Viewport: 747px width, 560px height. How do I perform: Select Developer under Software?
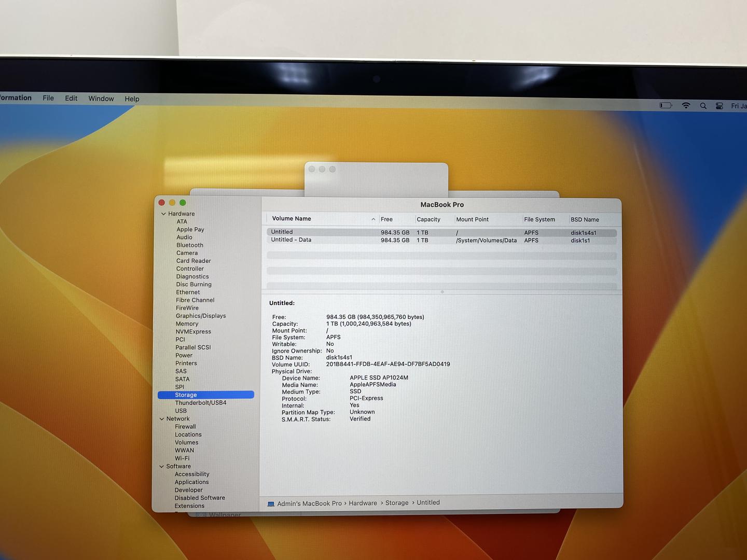189,490
